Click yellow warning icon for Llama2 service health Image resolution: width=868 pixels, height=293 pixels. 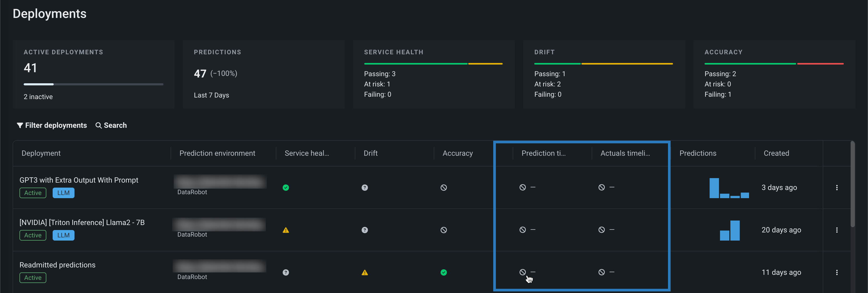point(286,230)
